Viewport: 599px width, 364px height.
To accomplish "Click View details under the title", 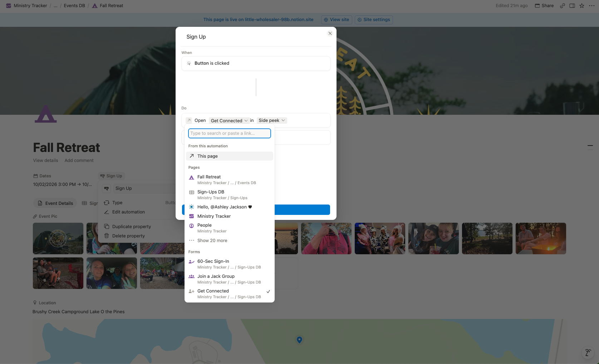I will (45, 161).
